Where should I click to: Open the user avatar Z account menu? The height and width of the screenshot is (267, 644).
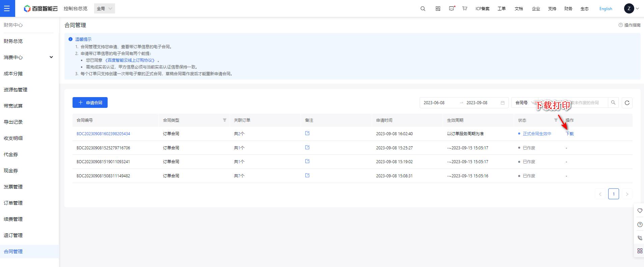coord(631,9)
